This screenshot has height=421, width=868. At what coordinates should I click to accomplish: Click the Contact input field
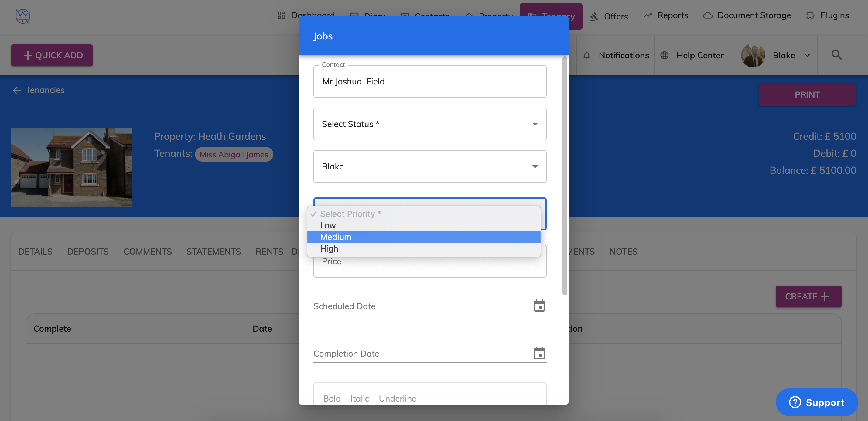[x=430, y=82]
